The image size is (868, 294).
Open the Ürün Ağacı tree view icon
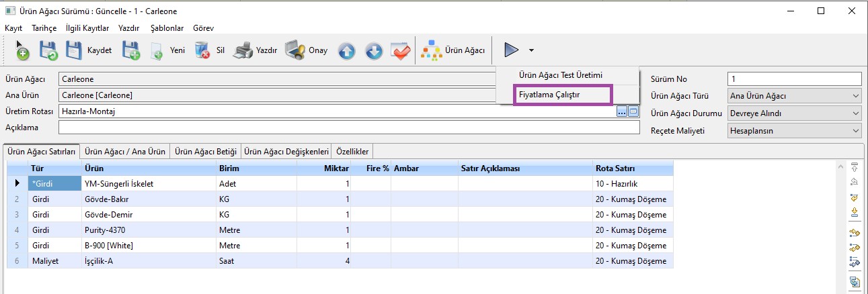(430, 50)
